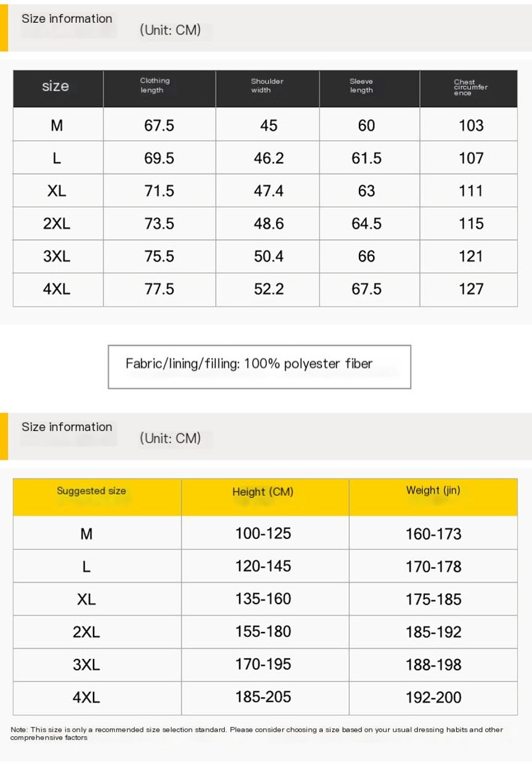Select weight range 192-200 for 4XL
Viewport: 532px width, 776px height.
click(x=433, y=698)
